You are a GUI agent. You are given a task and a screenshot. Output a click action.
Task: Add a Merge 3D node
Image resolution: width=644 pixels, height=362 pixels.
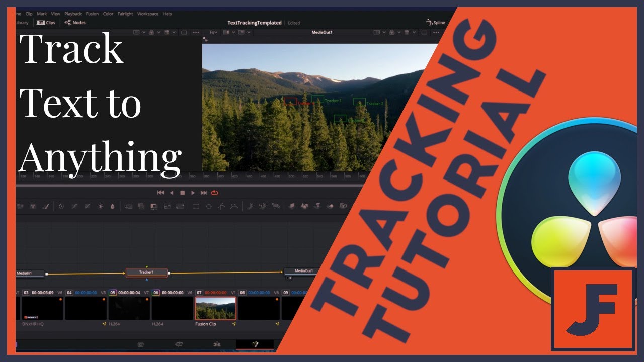[330, 206]
